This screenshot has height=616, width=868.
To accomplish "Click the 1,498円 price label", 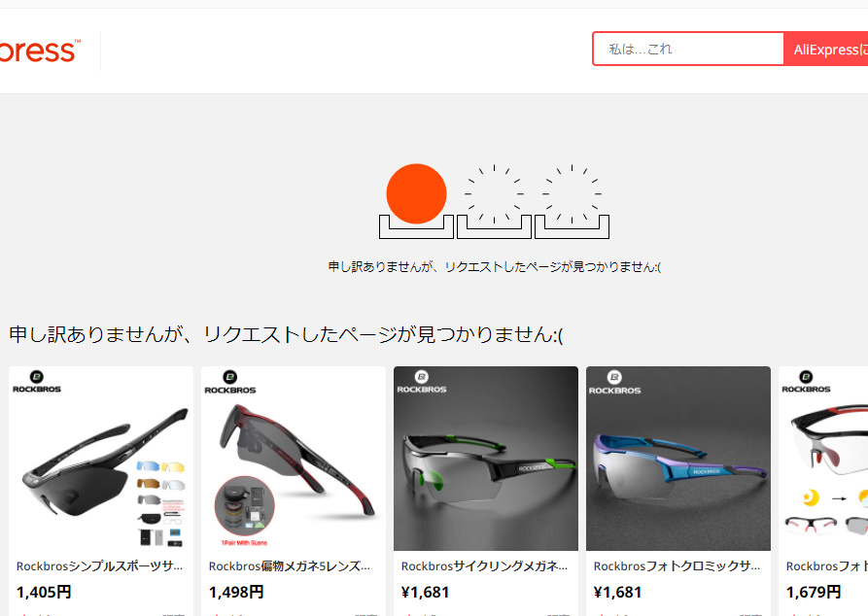I will tap(236, 593).
